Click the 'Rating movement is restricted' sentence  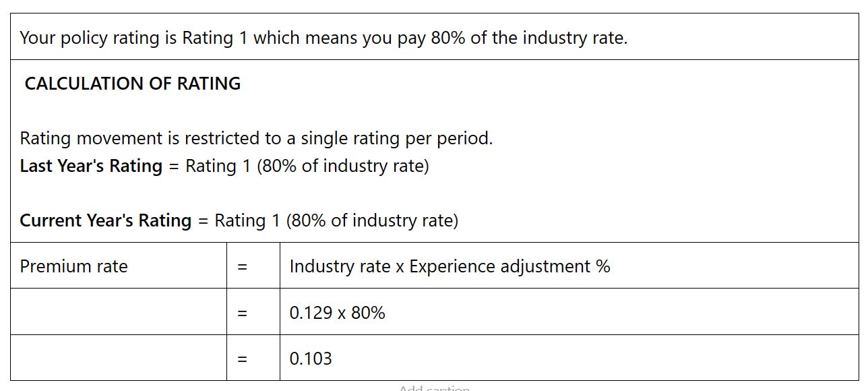click(x=256, y=138)
